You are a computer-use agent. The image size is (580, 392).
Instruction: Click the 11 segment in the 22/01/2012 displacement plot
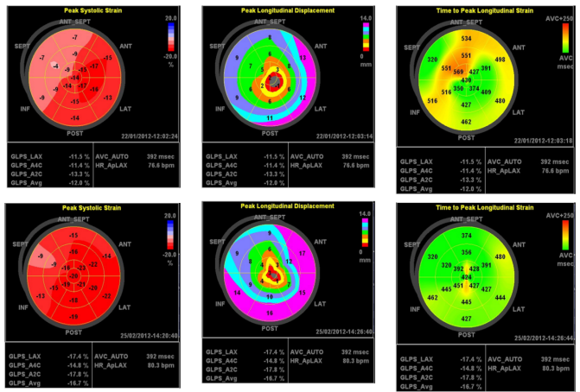pos(270,117)
